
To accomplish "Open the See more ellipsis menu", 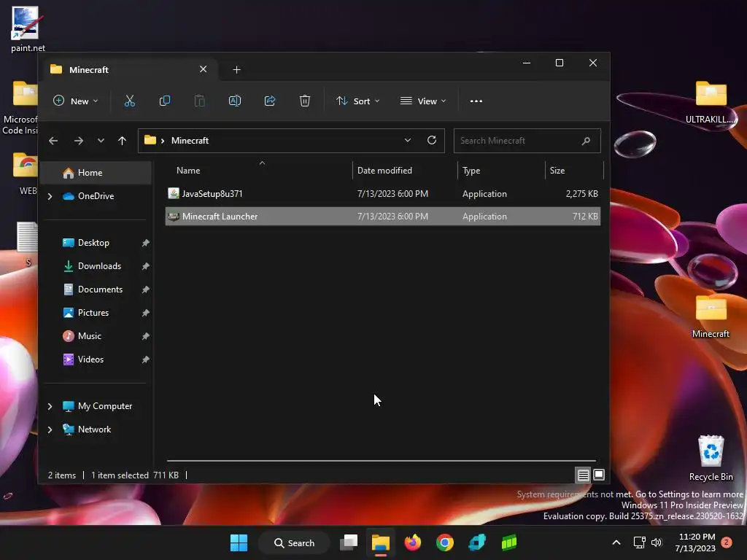I will [476, 101].
